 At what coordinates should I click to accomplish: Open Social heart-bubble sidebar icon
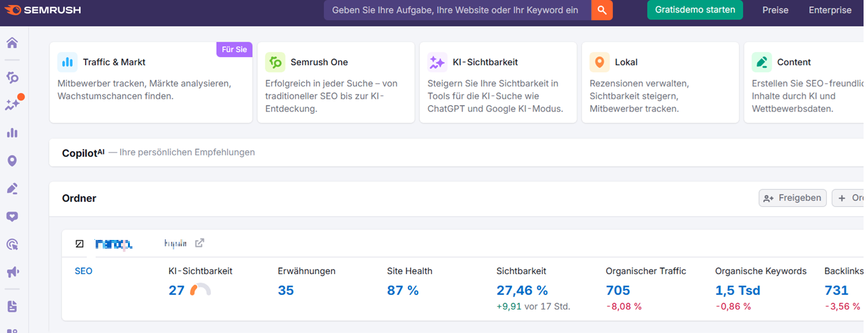point(12,217)
